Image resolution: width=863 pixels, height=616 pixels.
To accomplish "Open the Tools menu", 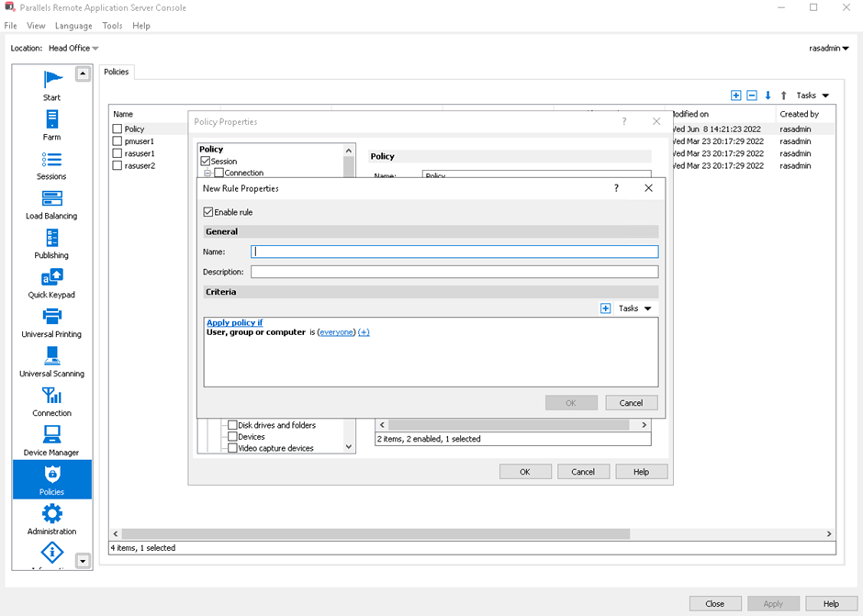I will (112, 26).
